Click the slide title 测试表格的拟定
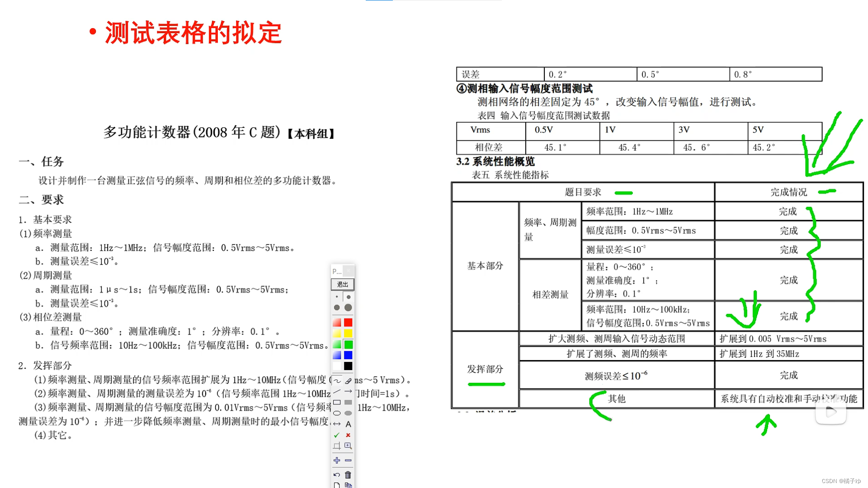 tap(193, 33)
